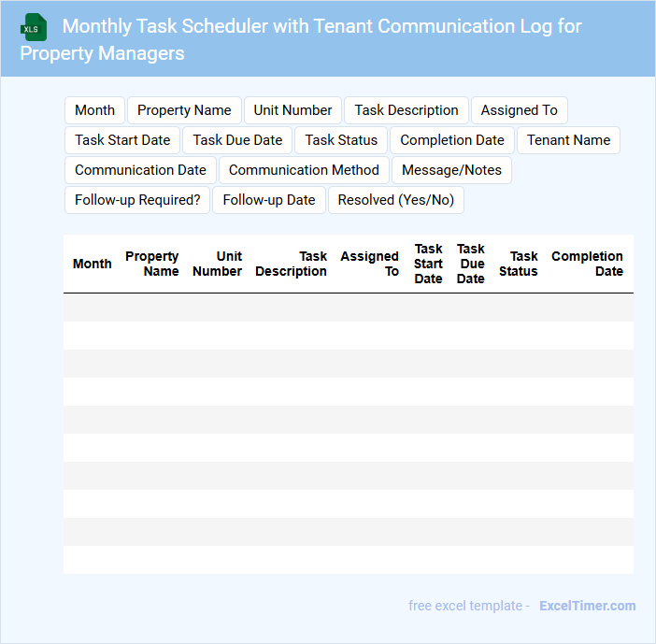
Task: Select the Property Name tag
Action: pos(184,110)
